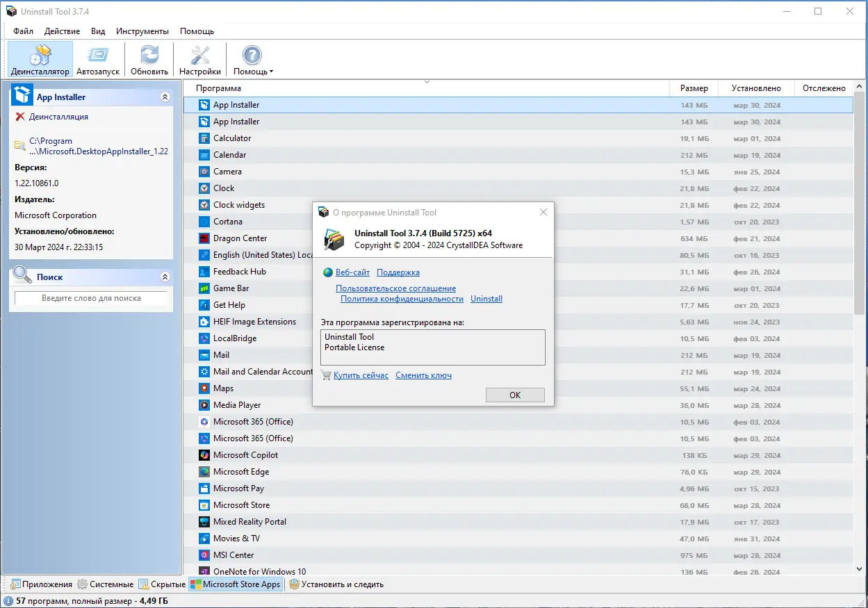Switch to the Microsoft Store Apps tab
This screenshot has height=608, width=868.
coord(236,584)
